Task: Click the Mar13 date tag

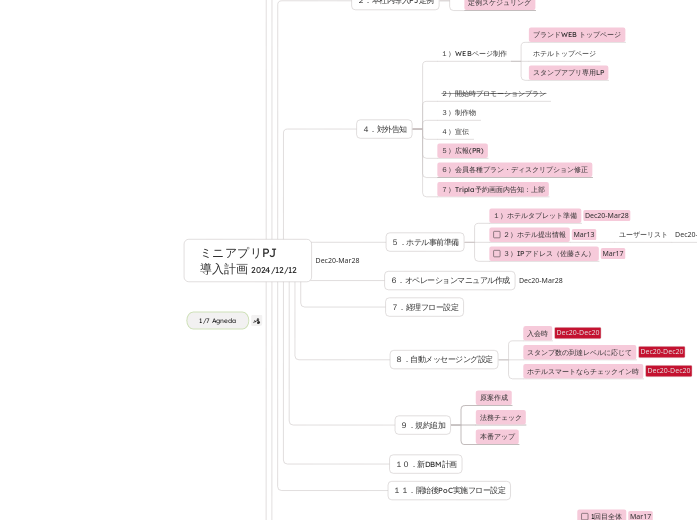Action: click(584, 235)
